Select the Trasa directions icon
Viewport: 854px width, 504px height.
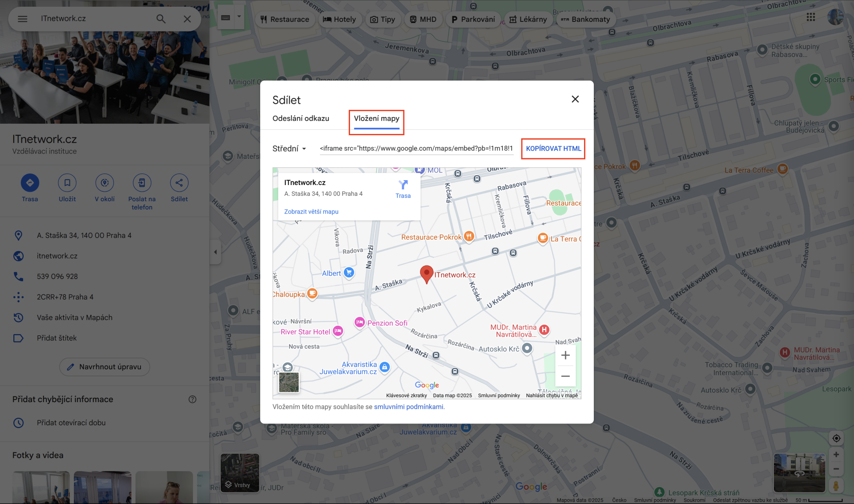point(30,182)
